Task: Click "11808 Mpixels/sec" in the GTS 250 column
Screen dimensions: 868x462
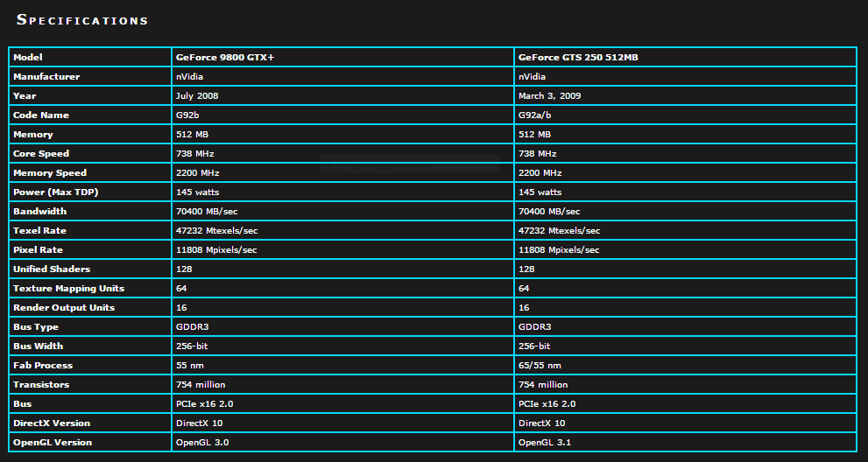Action: [559, 249]
